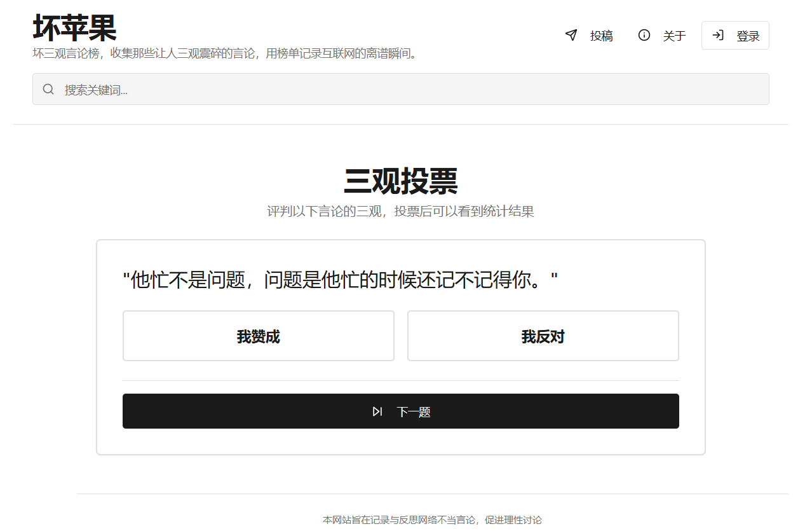Vote 我赞成 on the quote
The width and height of the screenshot is (812, 531).
click(258, 336)
